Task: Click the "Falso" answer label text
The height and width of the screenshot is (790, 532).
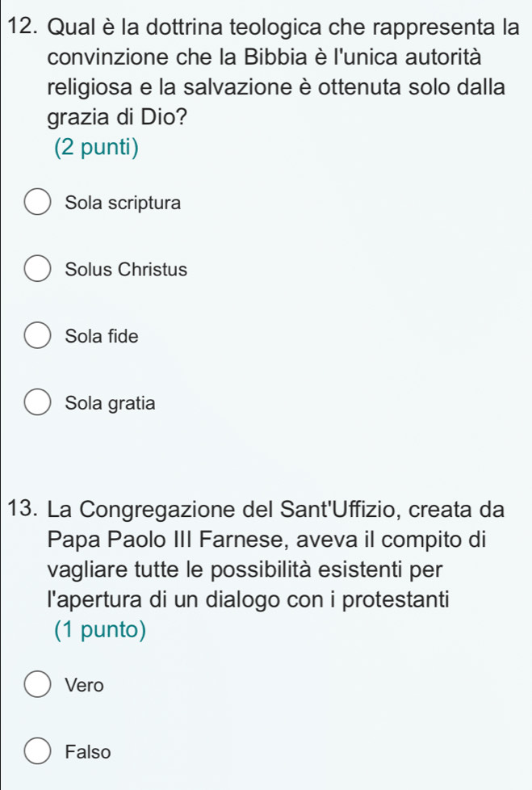Action: 89,751
